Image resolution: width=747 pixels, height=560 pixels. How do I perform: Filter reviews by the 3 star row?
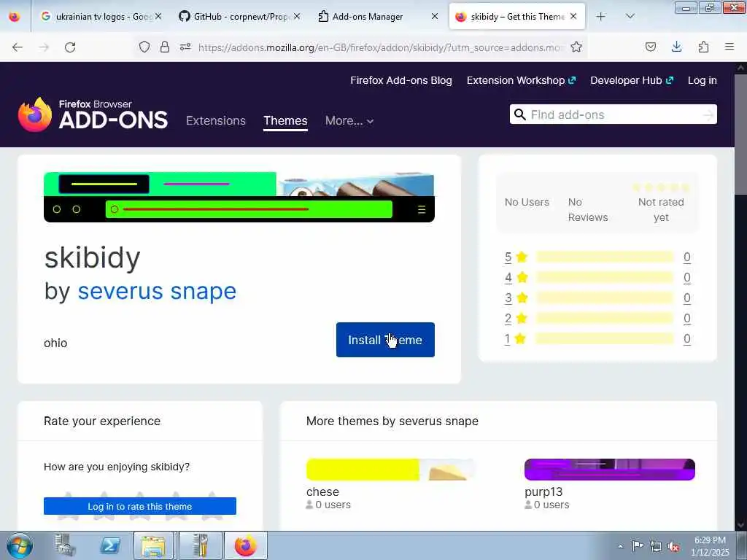click(x=597, y=298)
